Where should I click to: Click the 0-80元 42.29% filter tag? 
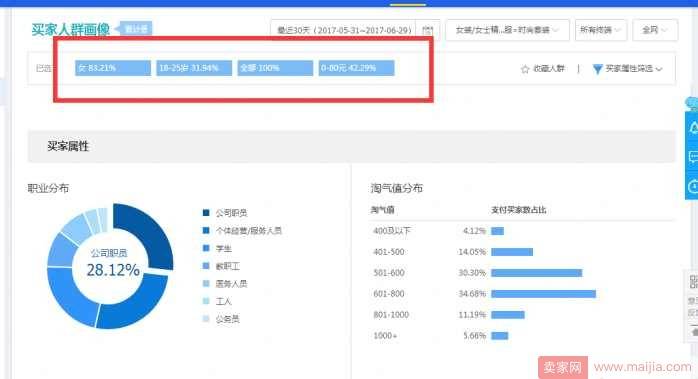click(357, 68)
